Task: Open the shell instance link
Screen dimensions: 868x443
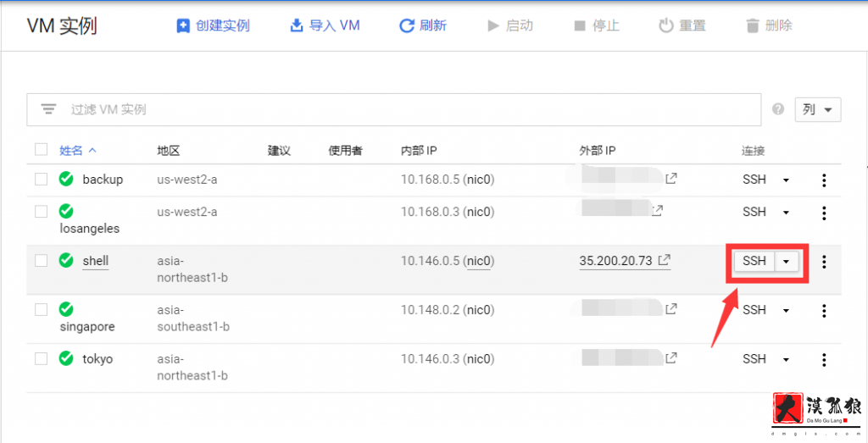Action: (96, 261)
